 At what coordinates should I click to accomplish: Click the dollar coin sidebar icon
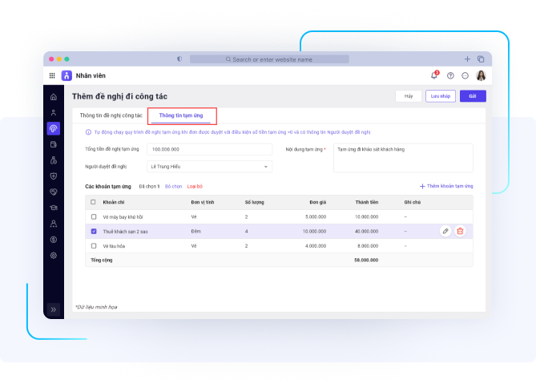(x=54, y=239)
